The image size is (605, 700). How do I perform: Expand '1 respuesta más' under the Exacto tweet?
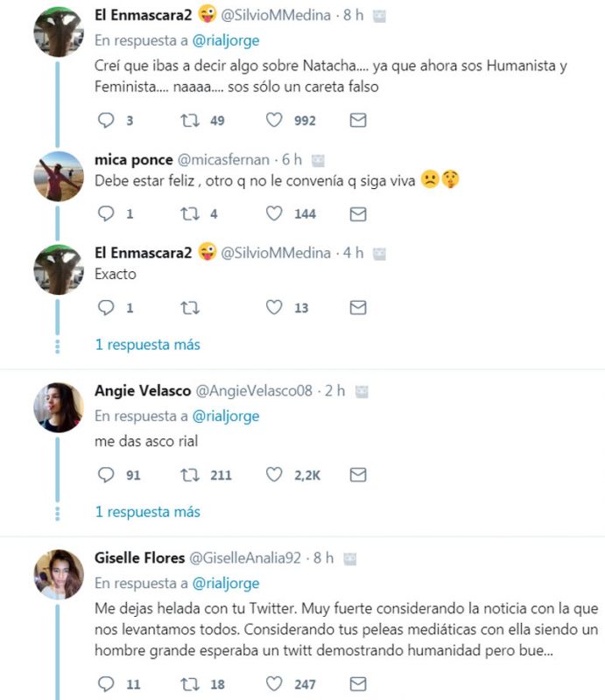[147, 345]
